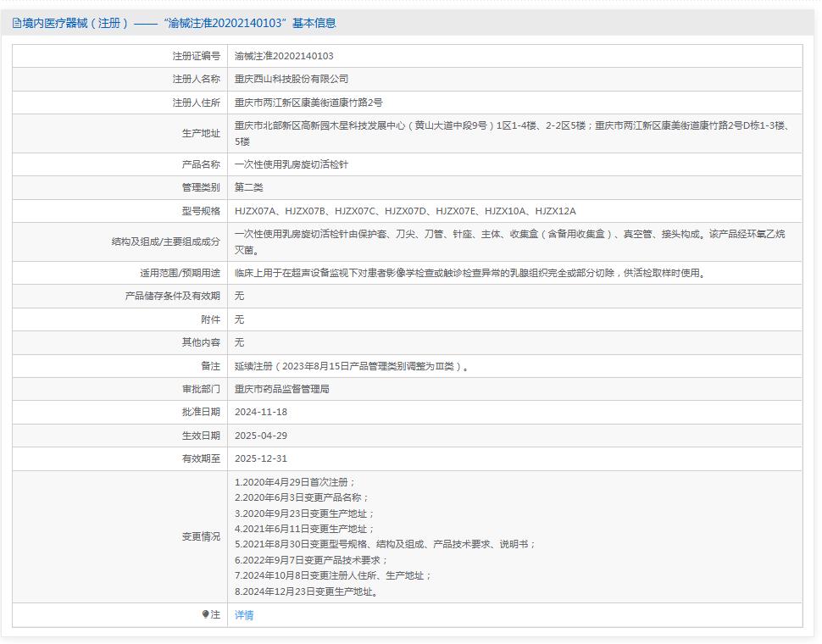
Task: Click the approval date 2024-11-18
Action: (x=261, y=412)
